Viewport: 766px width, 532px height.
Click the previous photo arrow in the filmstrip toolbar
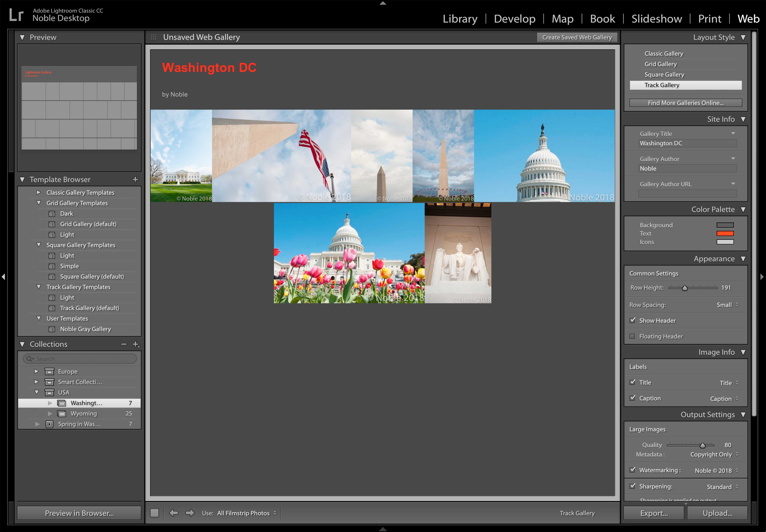173,513
